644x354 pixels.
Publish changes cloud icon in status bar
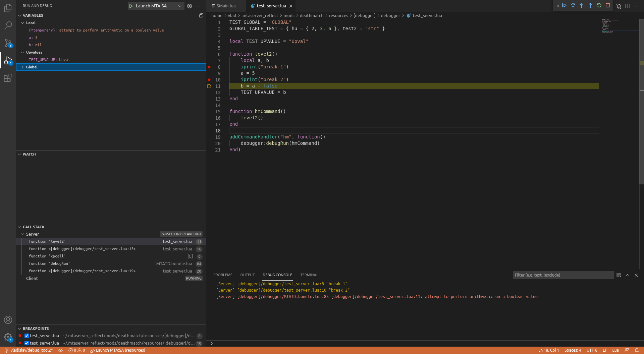click(x=61, y=350)
